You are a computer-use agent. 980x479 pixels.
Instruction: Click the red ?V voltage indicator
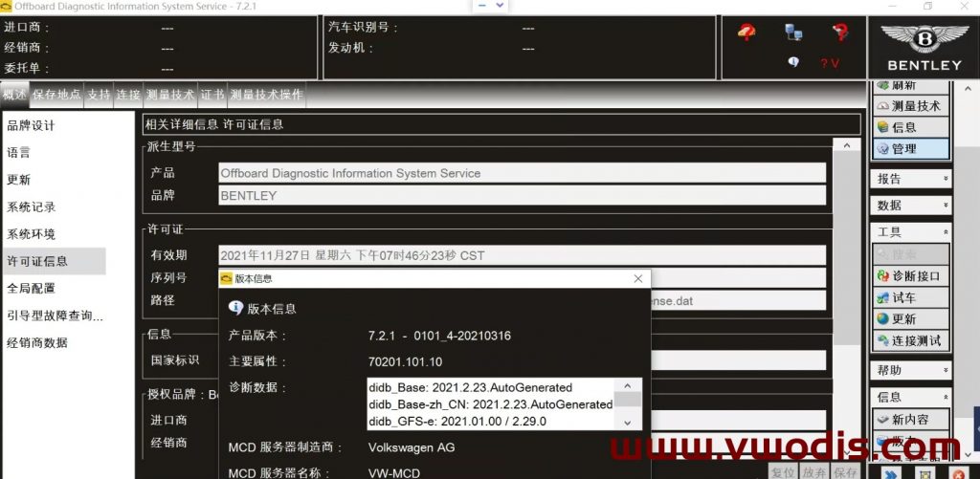pos(830,63)
